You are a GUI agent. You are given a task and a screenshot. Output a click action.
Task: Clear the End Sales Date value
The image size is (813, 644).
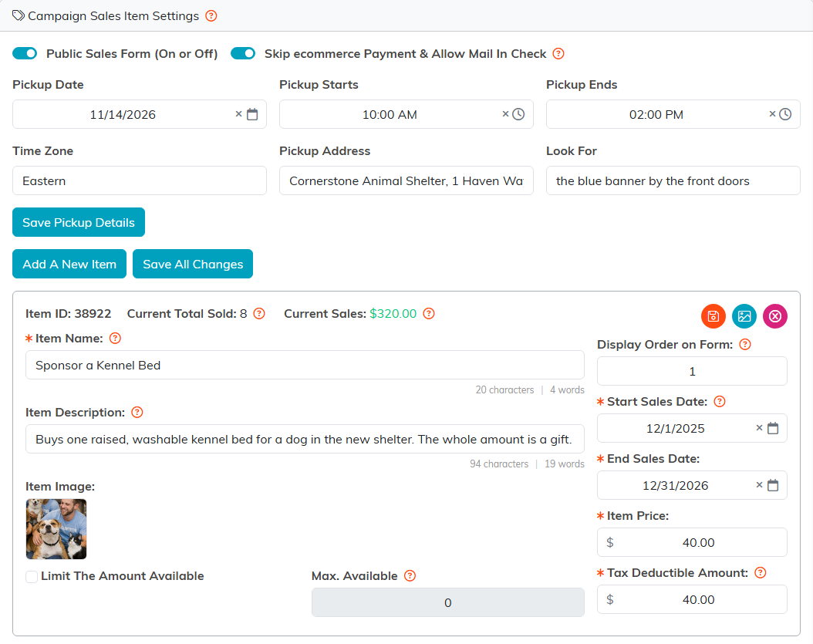(759, 485)
